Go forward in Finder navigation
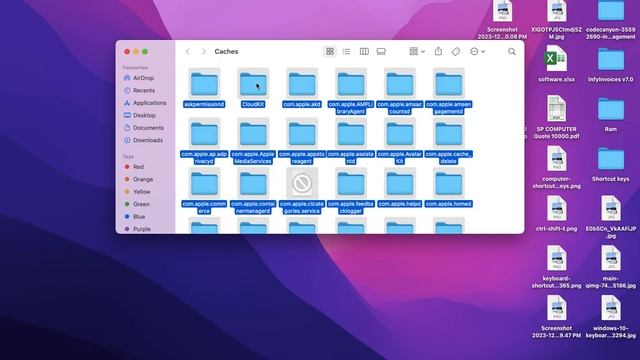This screenshot has width=640, height=360. pyautogui.click(x=203, y=52)
